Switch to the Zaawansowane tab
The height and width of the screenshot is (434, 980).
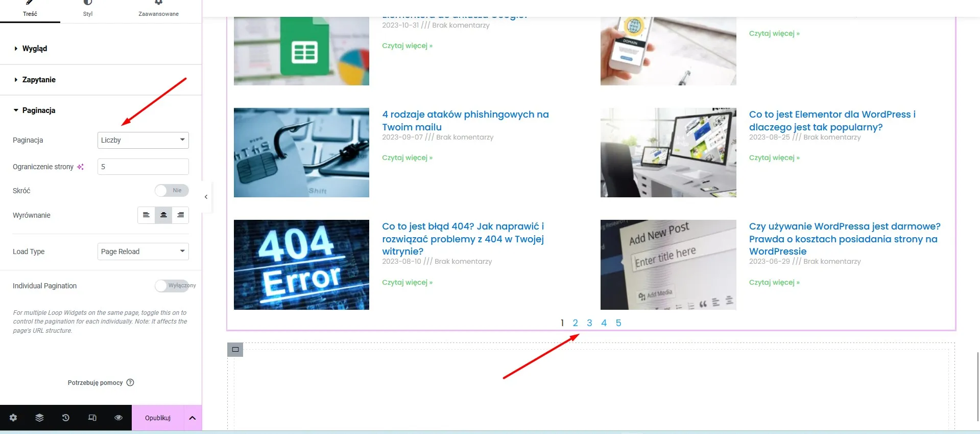coord(158,10)
